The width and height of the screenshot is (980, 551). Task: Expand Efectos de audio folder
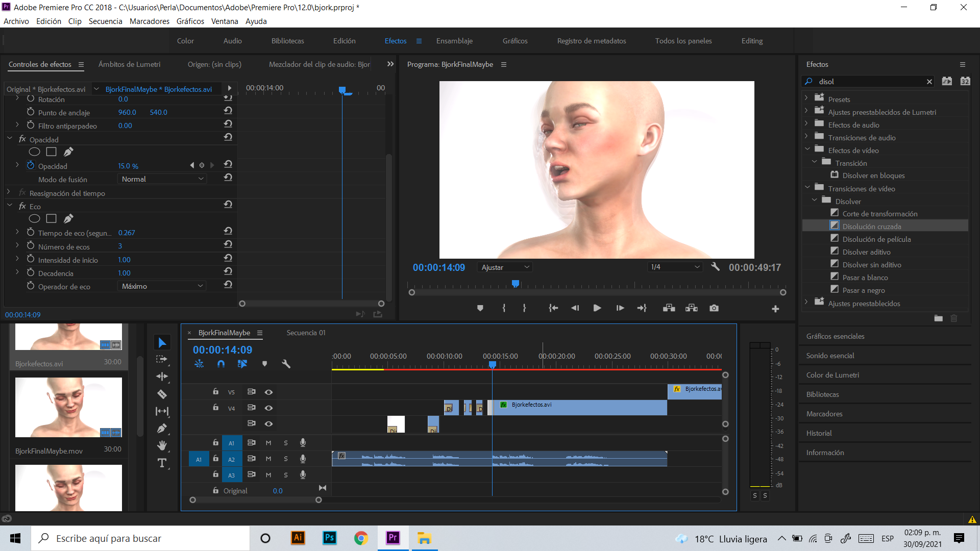806,124
